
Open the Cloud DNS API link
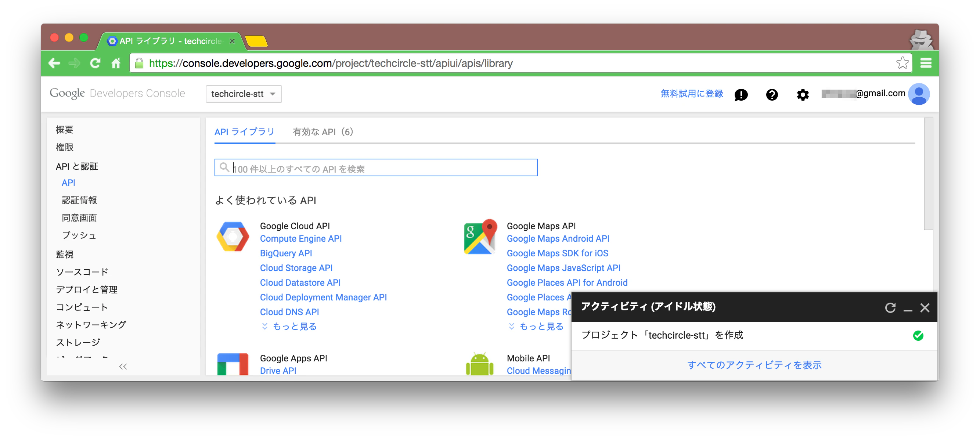[289, 312]
